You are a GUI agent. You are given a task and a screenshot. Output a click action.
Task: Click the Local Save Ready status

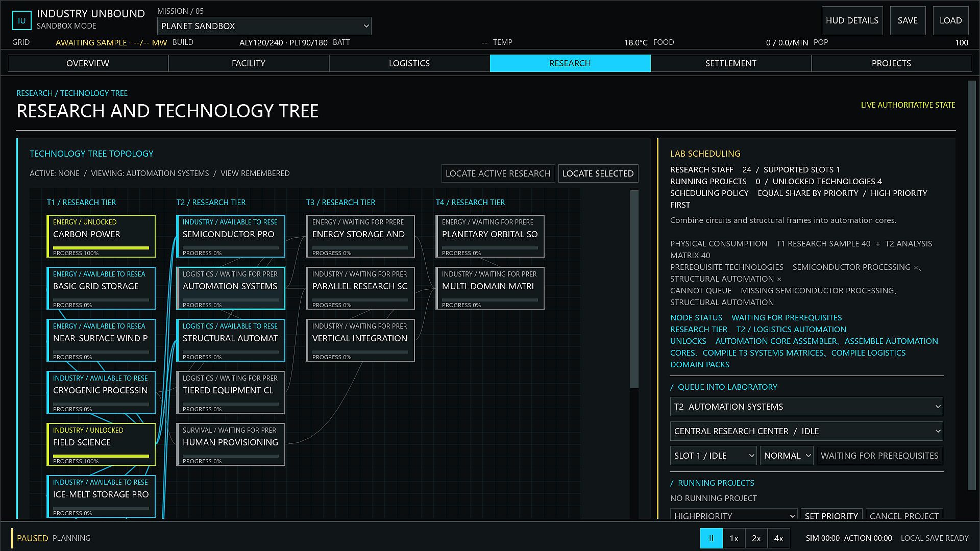[x=935, y=538]
